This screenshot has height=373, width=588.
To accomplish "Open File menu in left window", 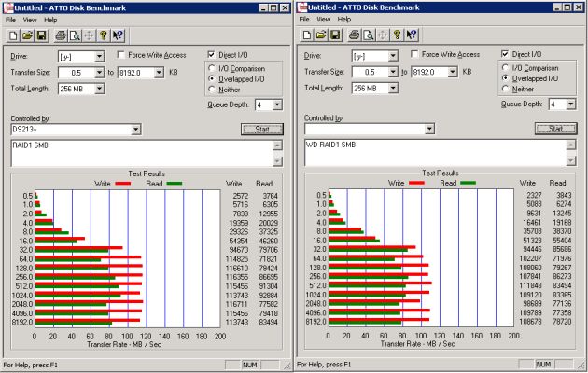I will 10,20.
